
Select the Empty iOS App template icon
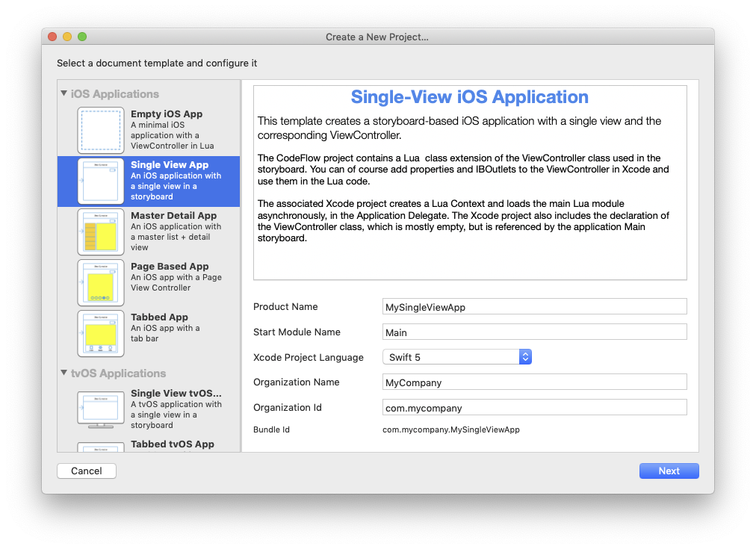pyautogui.click(x=101, y=130)
